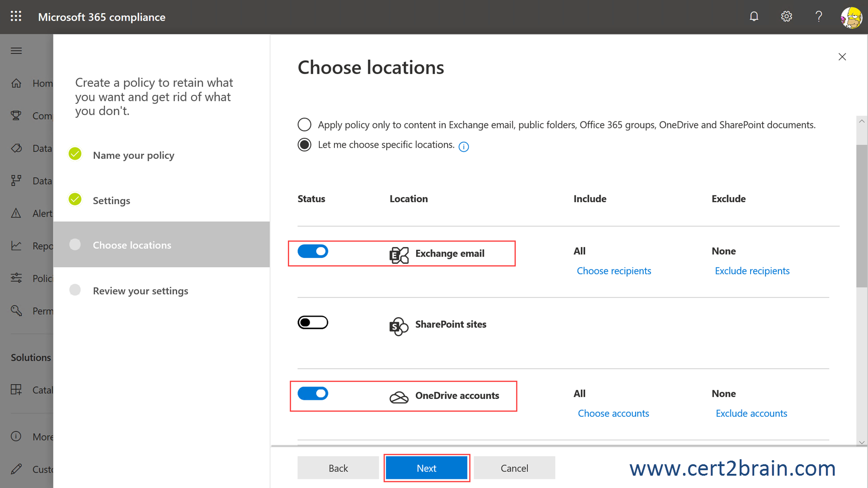Viewport: 868px width, 488px height.
Task: Click Microsoft 365 compliance title
Action: coord(102,17)
